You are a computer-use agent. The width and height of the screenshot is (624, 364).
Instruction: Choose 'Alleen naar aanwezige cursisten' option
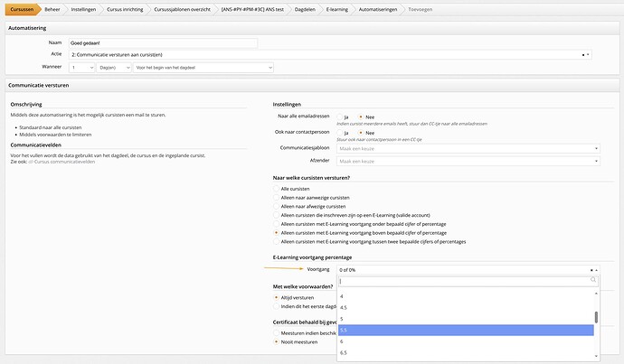277,197
